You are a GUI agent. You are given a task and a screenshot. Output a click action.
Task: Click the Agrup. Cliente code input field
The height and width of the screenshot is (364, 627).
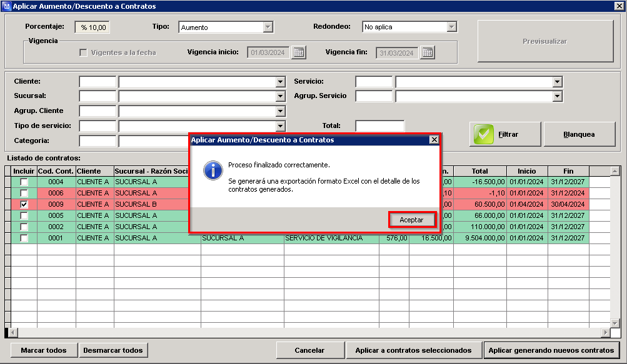(98, 111)
